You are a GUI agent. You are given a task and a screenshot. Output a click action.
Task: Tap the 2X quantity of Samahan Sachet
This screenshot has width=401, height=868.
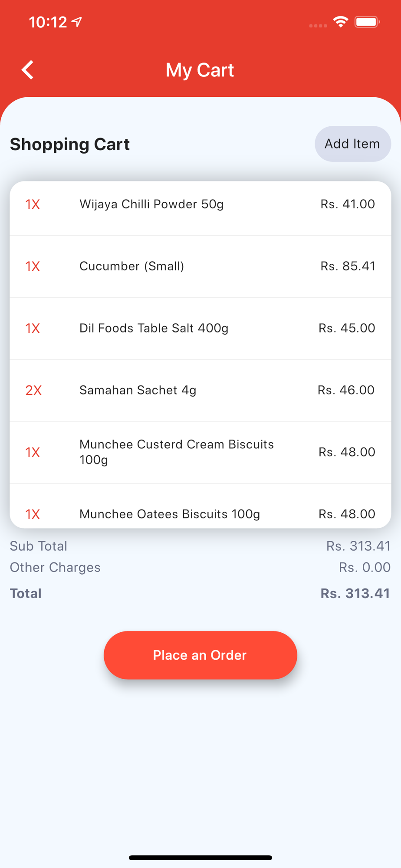pyautogui.click(x=33, y=390)
